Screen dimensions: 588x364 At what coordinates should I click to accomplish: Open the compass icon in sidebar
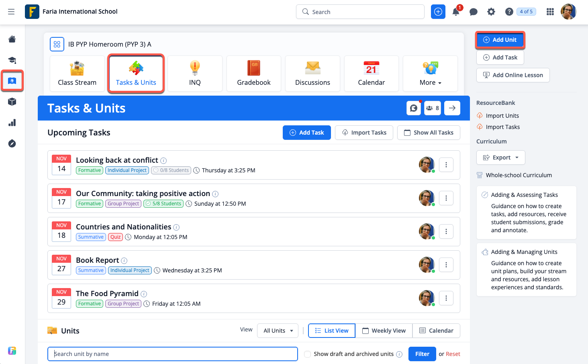click(12, 143)
